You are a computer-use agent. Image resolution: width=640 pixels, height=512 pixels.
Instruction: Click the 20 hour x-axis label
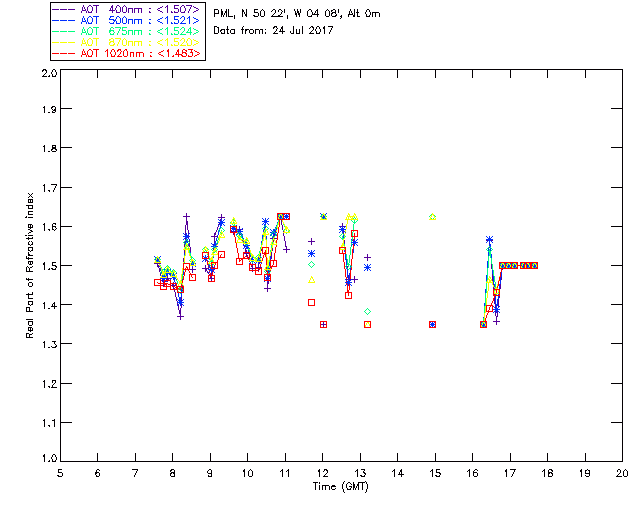coord(622,473)
